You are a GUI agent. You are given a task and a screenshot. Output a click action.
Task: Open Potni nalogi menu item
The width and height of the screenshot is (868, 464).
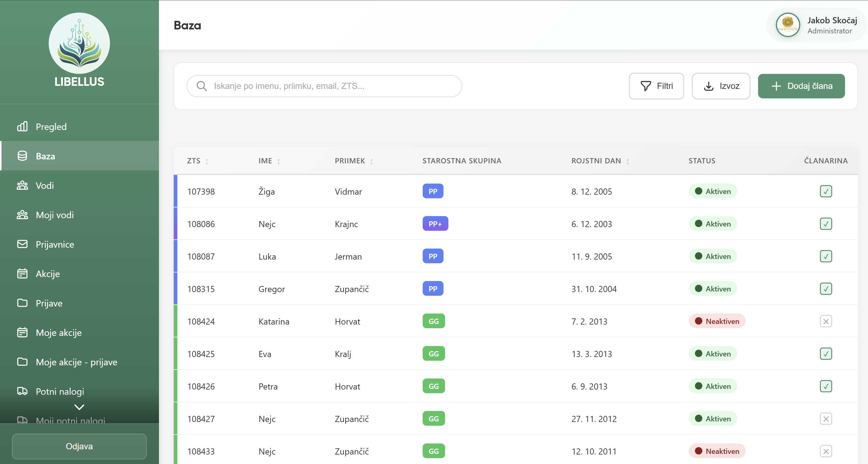(x=80, y=391)
